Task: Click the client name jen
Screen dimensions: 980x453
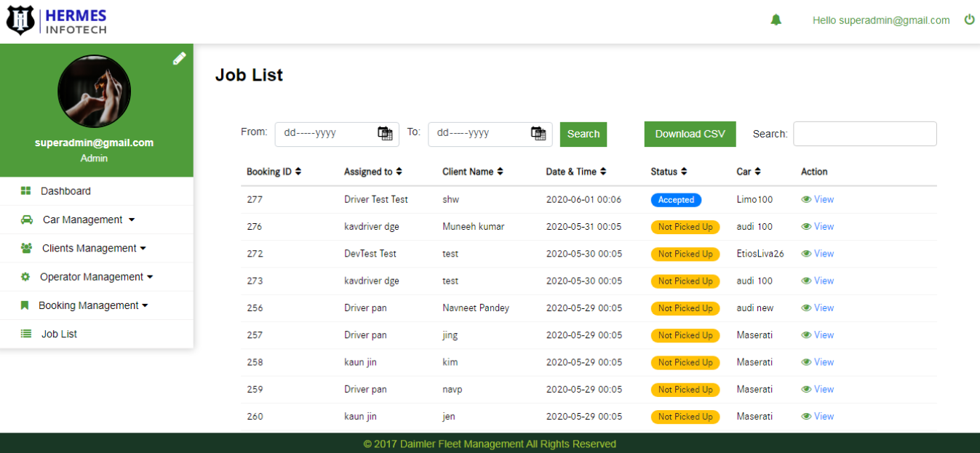Action: [x=450, y=417]
